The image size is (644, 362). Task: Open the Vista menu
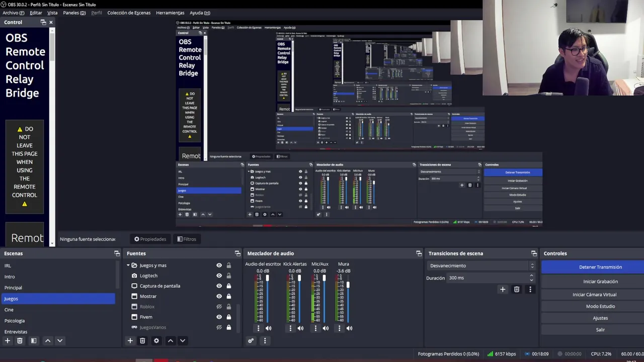[x=52, y=13]
